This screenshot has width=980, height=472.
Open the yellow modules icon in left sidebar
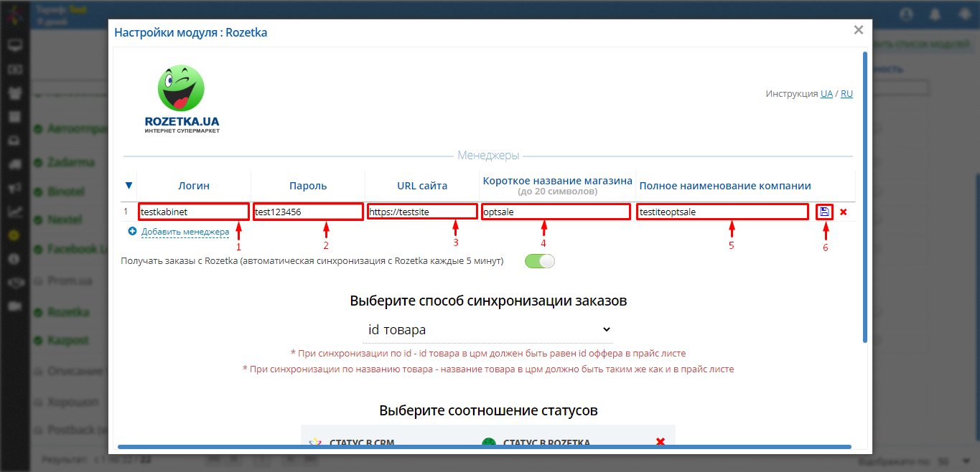pyautogui.click(x=14, y=235)
